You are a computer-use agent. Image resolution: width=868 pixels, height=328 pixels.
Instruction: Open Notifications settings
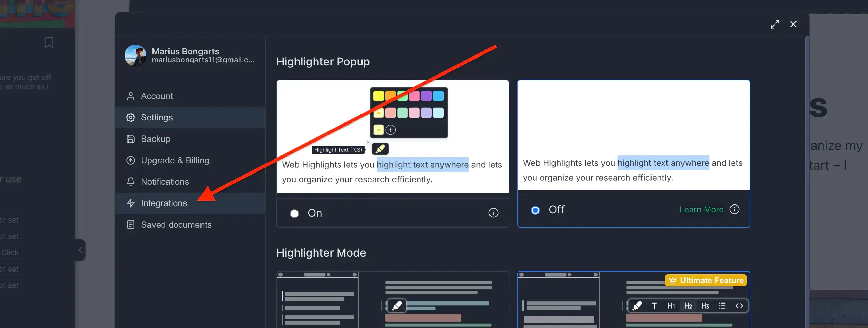(x=190, y=182)
